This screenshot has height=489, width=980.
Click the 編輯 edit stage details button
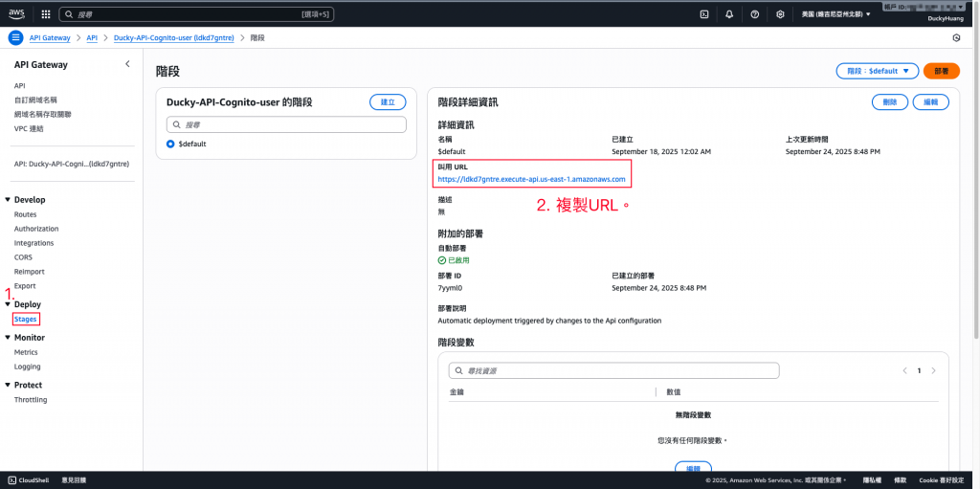(930, 102)
